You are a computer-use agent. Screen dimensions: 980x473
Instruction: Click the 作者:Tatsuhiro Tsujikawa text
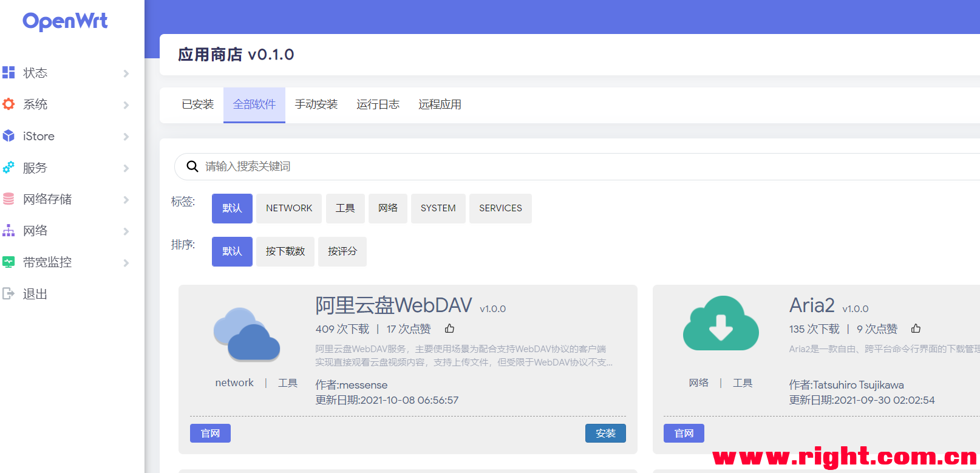(846, 385)
